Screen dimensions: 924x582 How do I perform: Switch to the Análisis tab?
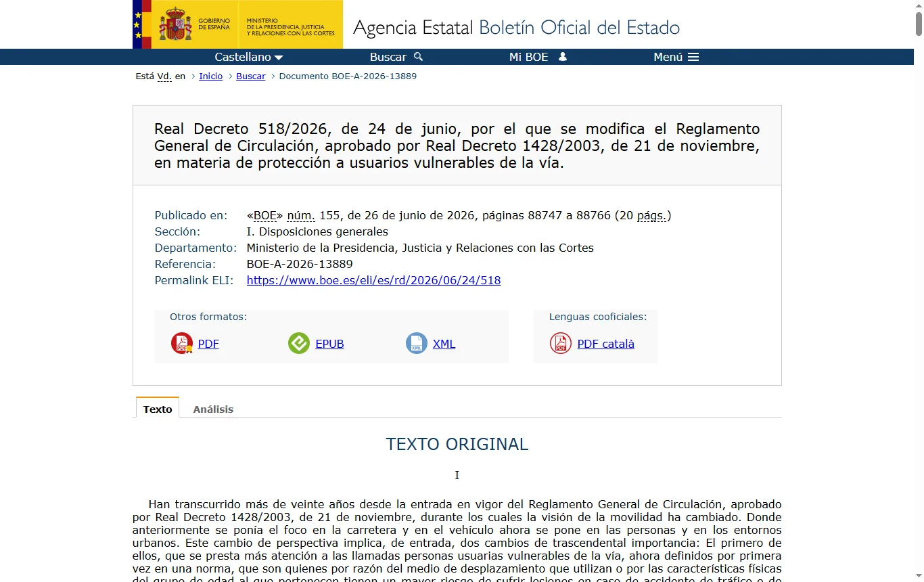[x=213, y=409]
